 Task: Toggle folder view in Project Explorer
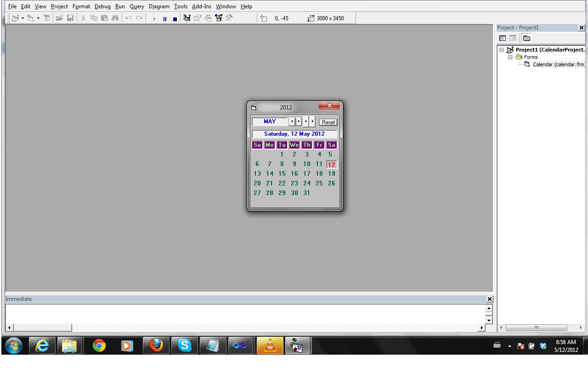click(x=526, y=38)
